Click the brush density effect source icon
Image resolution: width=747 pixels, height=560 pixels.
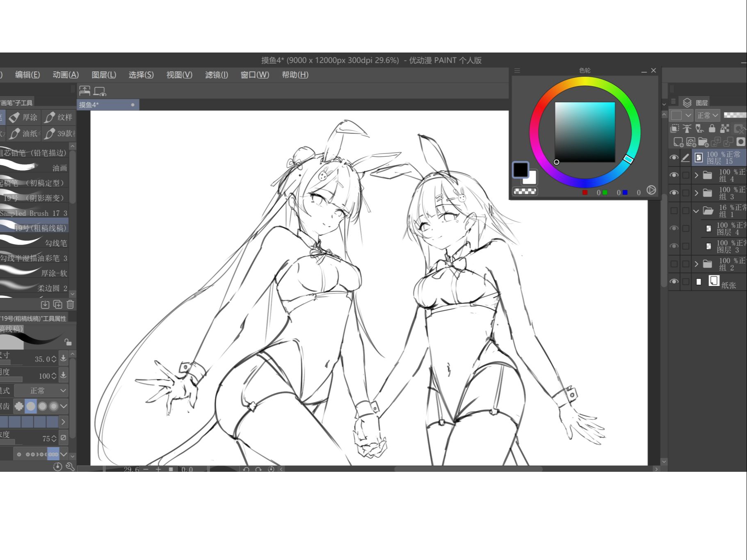63,438
